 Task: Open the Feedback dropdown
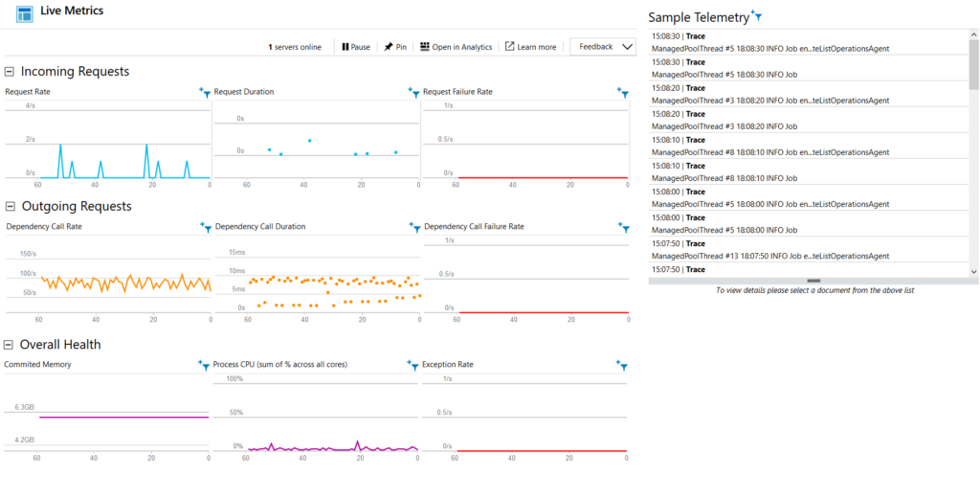pos(603,47)
